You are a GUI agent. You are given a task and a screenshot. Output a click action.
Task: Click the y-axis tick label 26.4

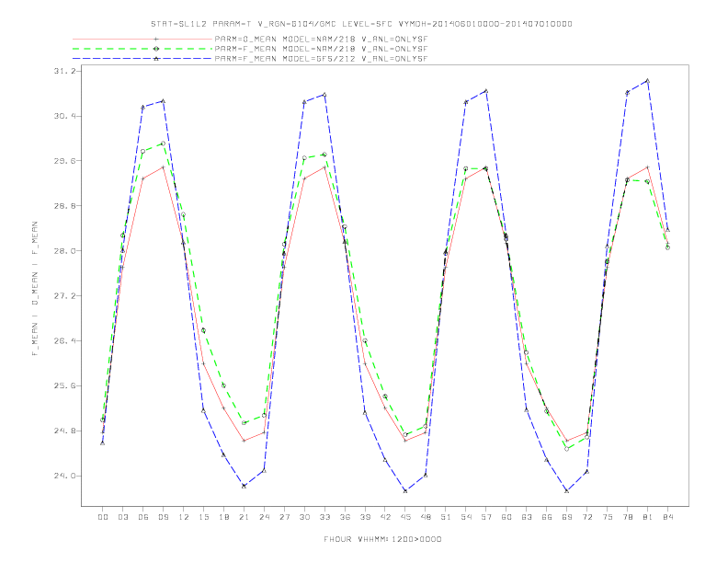point(64,341)
